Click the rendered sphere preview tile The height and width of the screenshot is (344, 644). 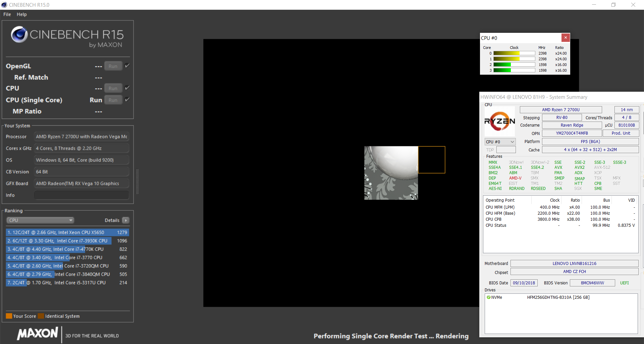391,173
